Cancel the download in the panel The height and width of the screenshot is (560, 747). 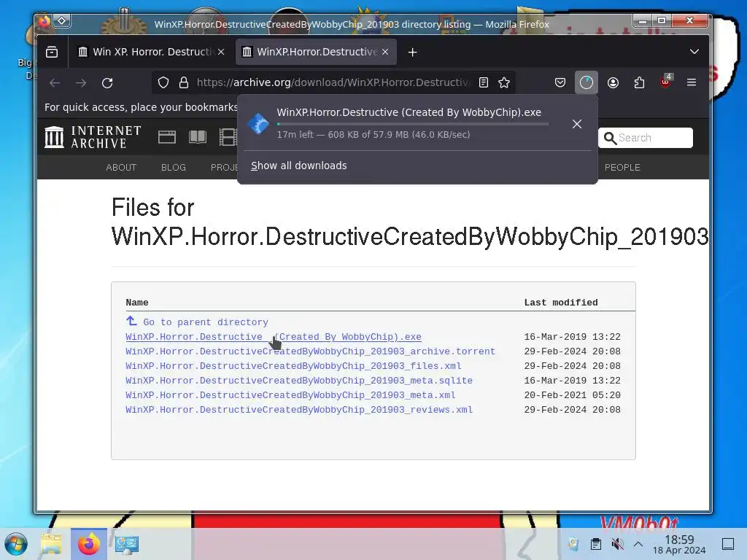(x=577, y=124)
